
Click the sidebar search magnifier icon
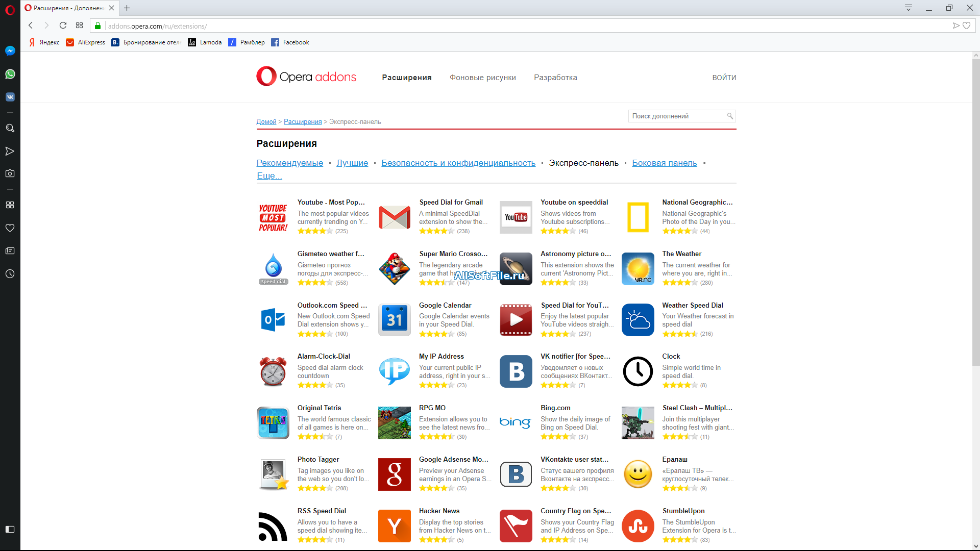[x=10, y=128]
